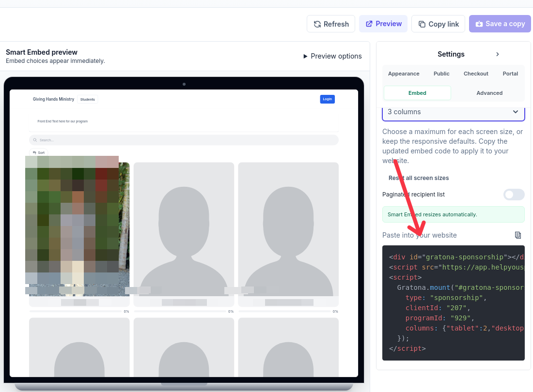Click Giving Hands Ministry title
Image resolution: width=533 pixels, height=392 pixels.
[x=53, y=99]
